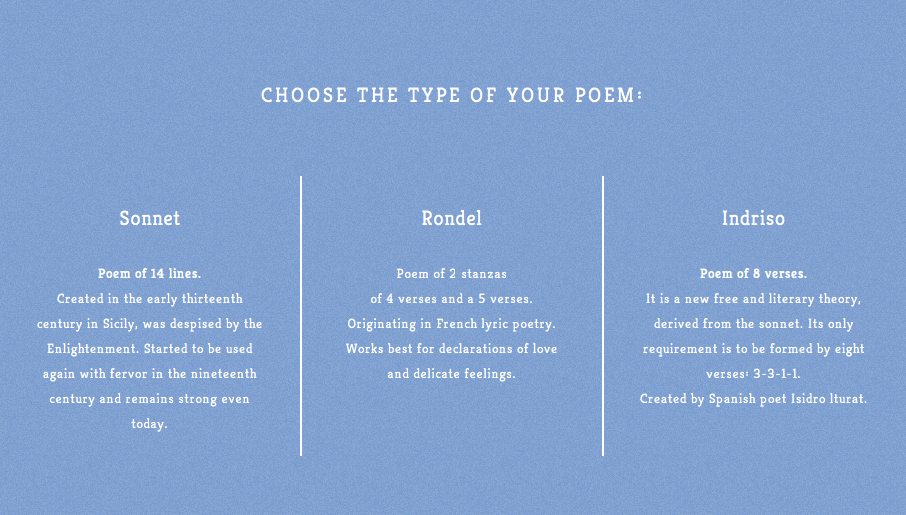Click 'Choose the type of your poem' heading
Screen dimensions: 906x515
click(x=451, y=95)
